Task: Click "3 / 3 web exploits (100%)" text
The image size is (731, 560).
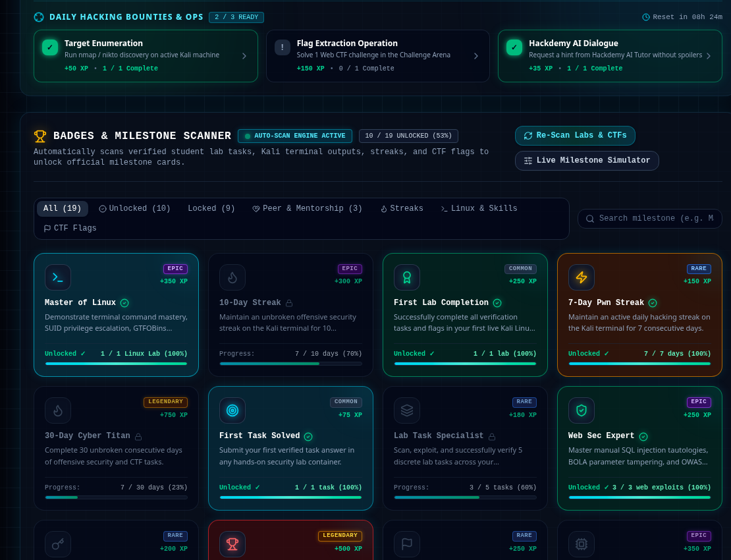Action: click(662, 488)
